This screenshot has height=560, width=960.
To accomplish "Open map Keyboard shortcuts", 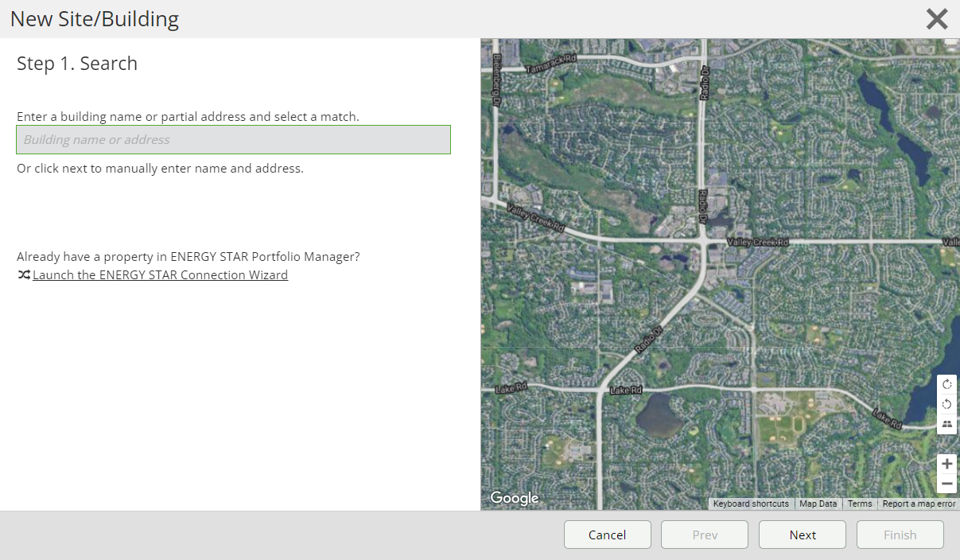I will 750,504.
